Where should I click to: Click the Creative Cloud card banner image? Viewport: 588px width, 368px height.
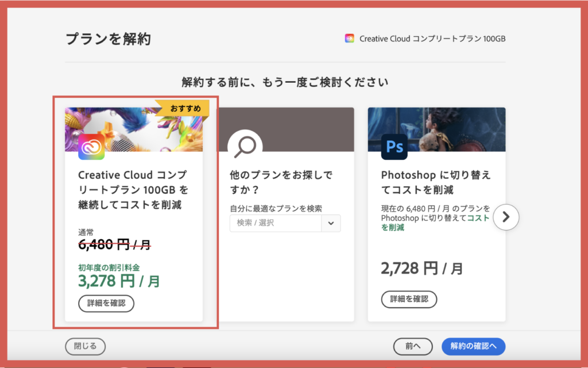click(x=133, y=129)
